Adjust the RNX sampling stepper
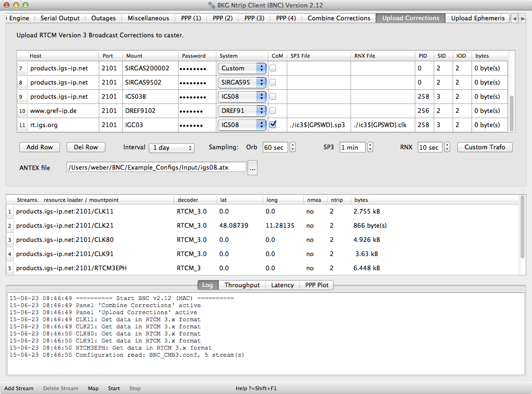The height and width of the screenshot is (394, 532). point(447,147)
